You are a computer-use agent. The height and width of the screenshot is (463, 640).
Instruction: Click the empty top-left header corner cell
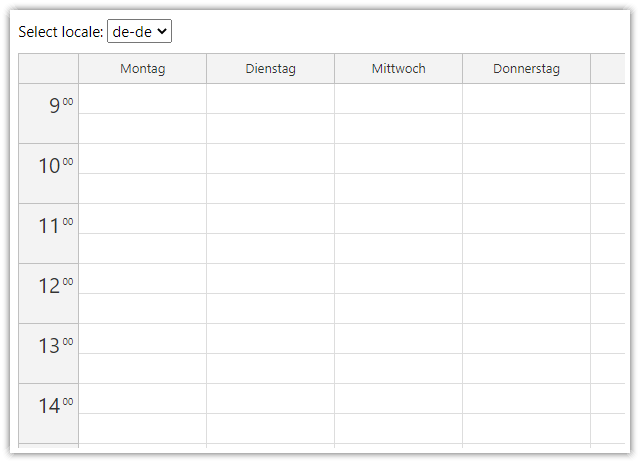point(49,69)
